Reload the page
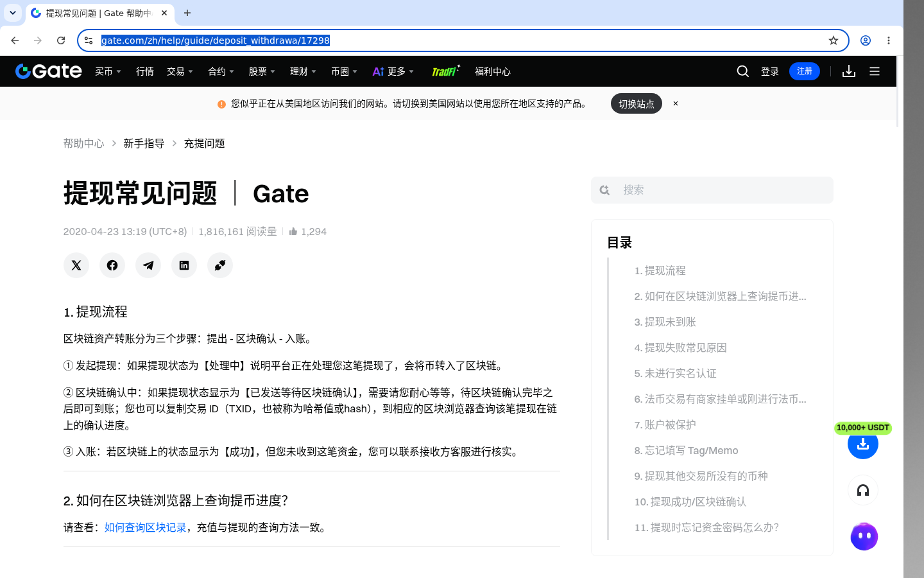 61,40
